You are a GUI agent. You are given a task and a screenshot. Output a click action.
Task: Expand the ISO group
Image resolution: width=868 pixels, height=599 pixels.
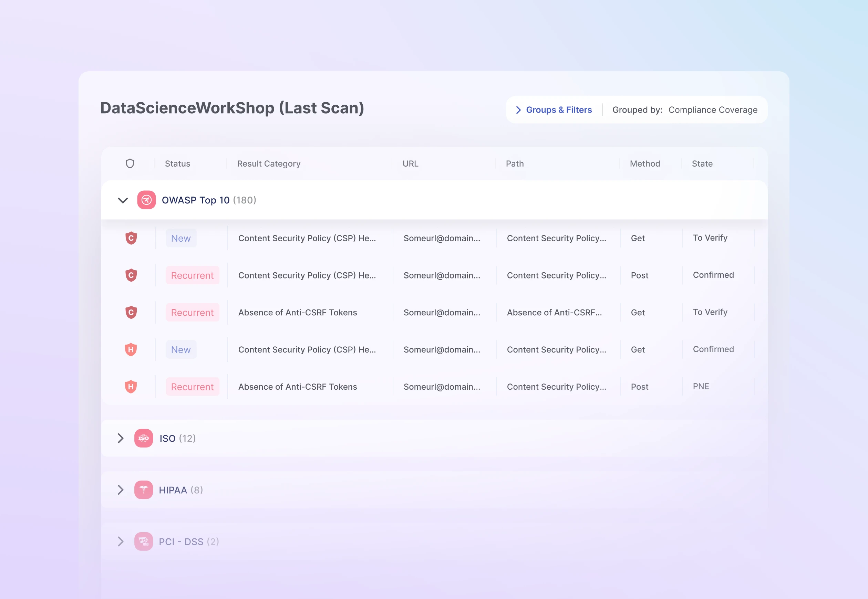(121, 438)
